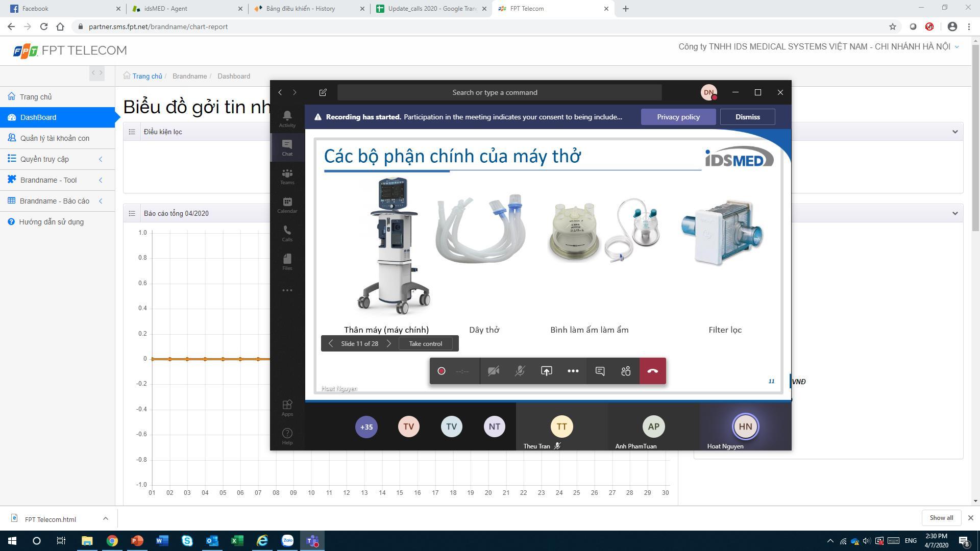This screenshot has height=551, width=980.
Task: Toggle the camera in meeting controls
Action: pos(493,371)
